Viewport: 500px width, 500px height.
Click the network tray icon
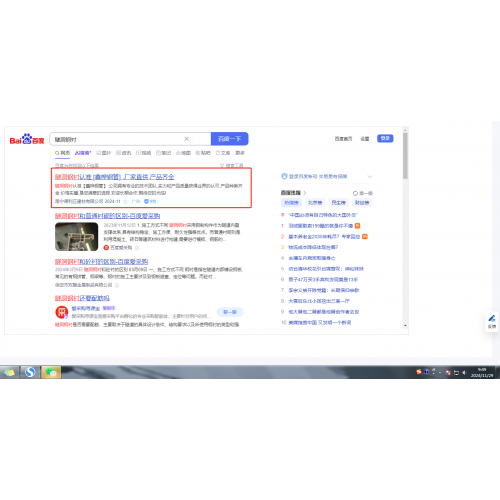click(456, 372)
